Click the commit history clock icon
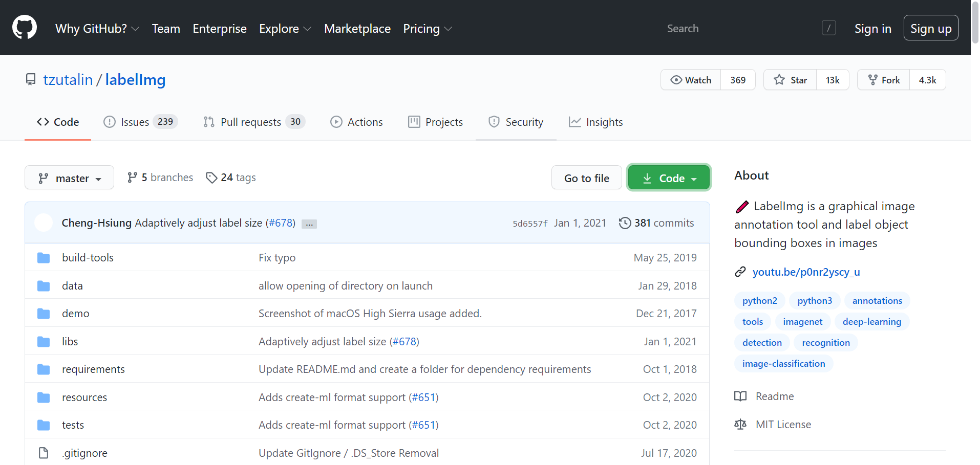Viewport: 980px width, 465px height. pos(625,223)
